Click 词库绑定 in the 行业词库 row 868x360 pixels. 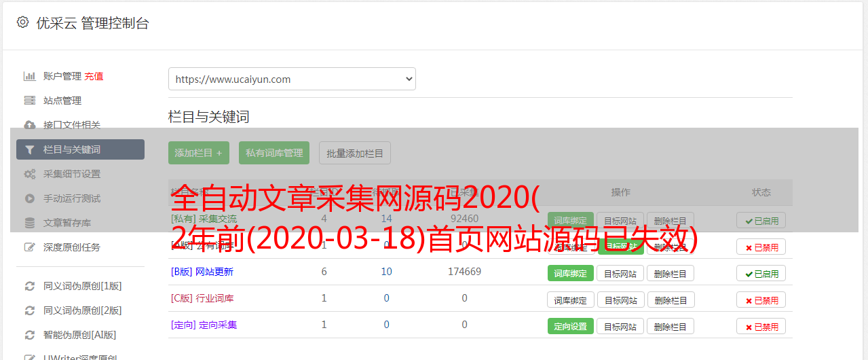(x=571, y=300)
